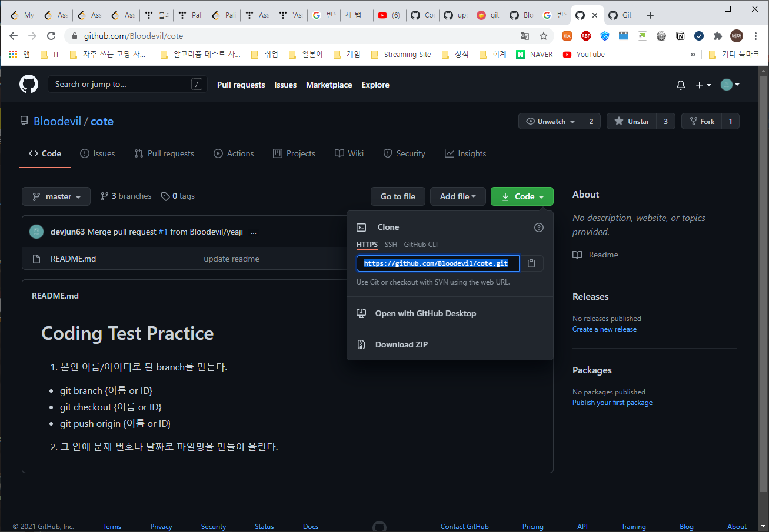Image resolution: width=769 pixels, height=532 pixels.
Task: Open README.md file in file list
Action: pos(73,259)
